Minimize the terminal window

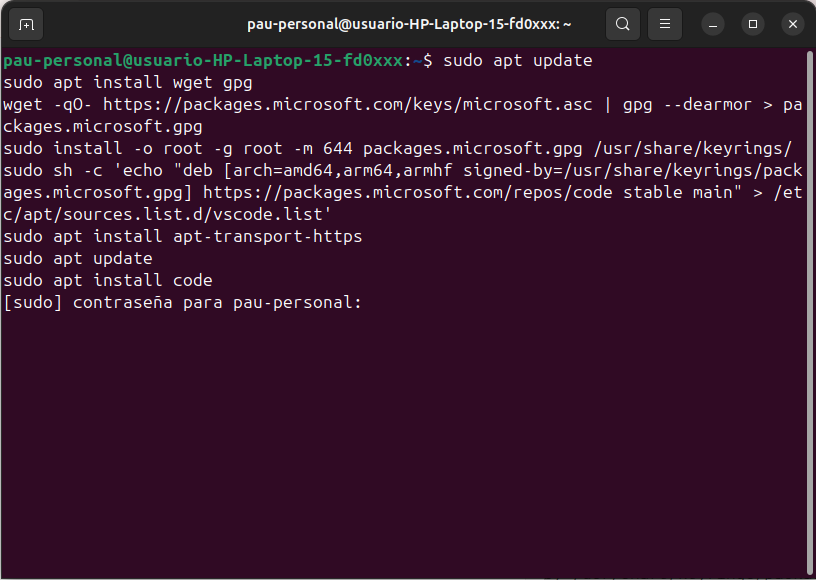(713, 24)
